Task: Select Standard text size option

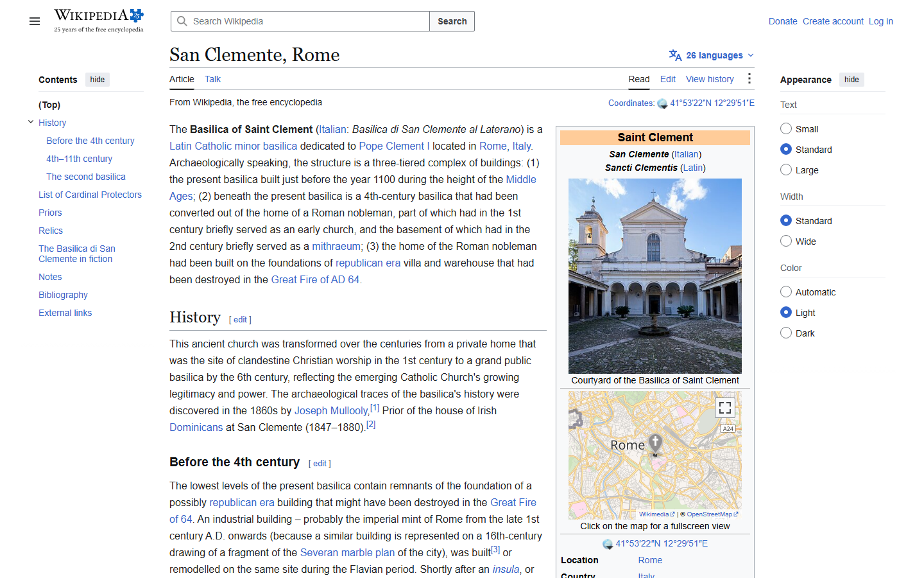Action: pyautogui.click(x=786, y=149)
